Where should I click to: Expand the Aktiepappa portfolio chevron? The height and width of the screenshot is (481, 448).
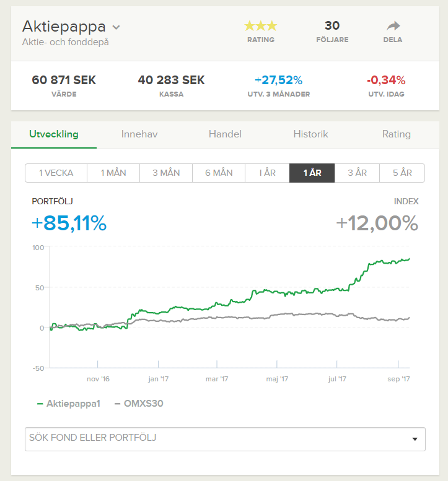(x=116, y=28)
